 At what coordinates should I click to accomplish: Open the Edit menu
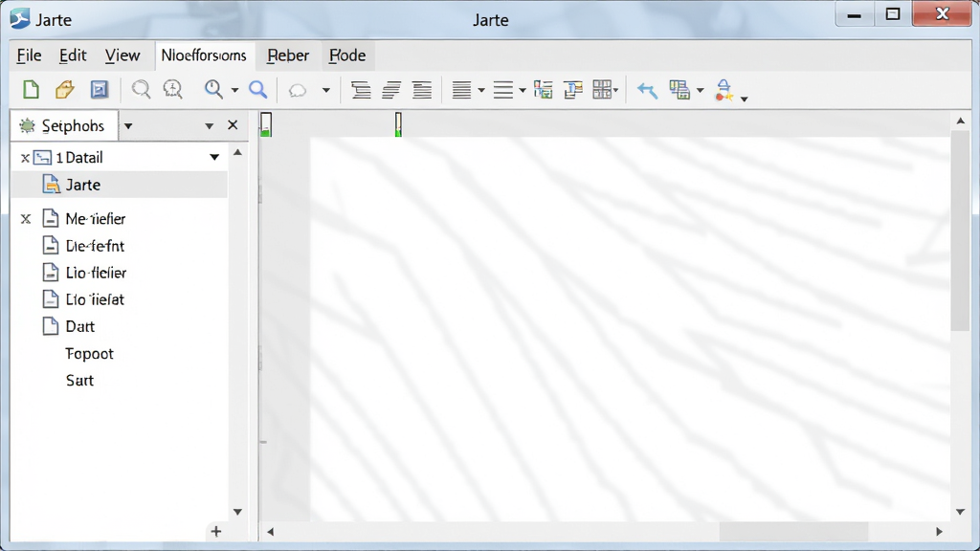point(73,55)
